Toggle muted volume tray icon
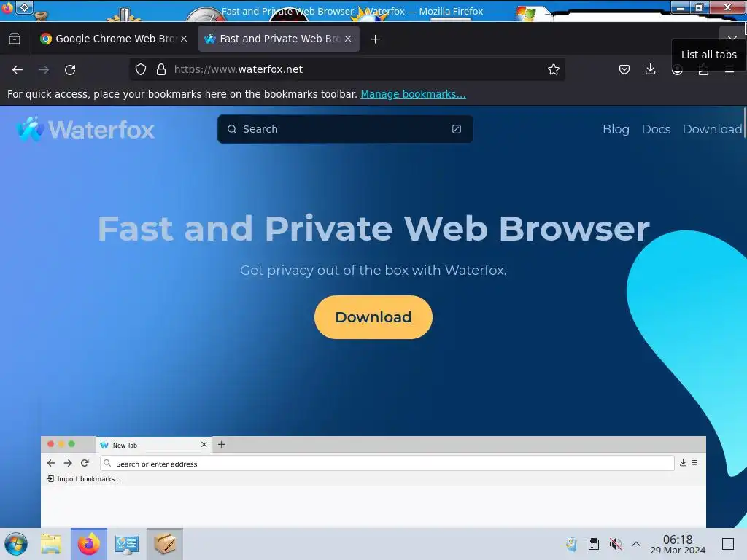The width and height of the screenshot is (747, 560). [615, 544]
